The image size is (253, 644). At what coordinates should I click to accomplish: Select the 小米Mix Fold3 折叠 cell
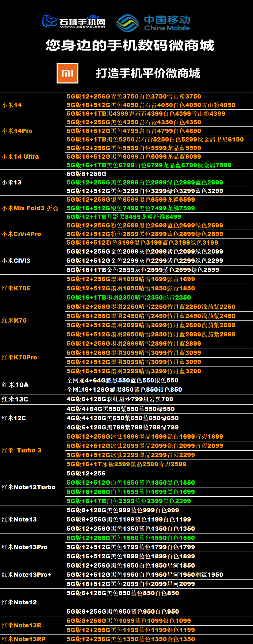click(x=33, y=208)
